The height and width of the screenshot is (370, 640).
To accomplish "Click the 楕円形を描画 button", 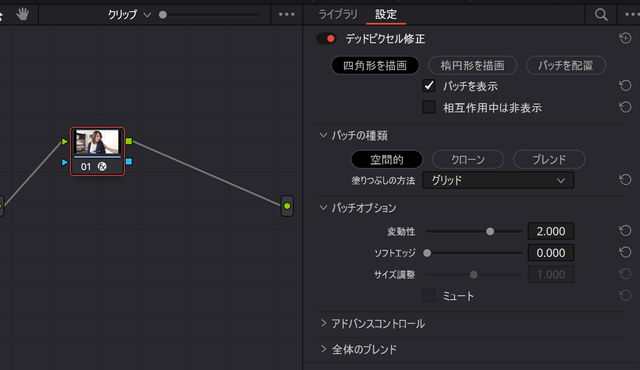I will pos(473,65).
